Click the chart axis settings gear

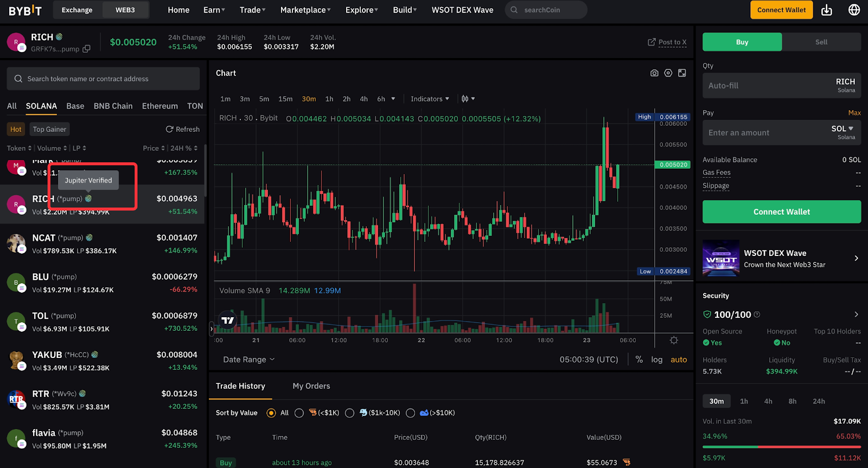point(674,340)
